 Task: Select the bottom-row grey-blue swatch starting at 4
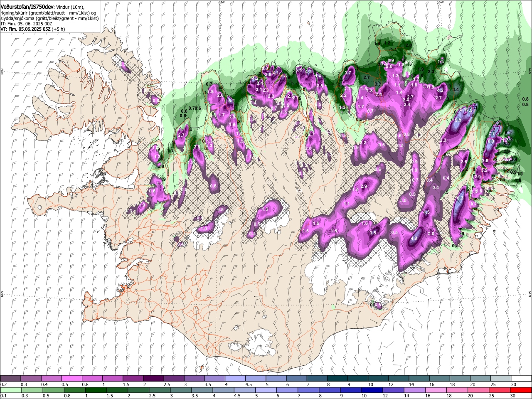point(223,390)
